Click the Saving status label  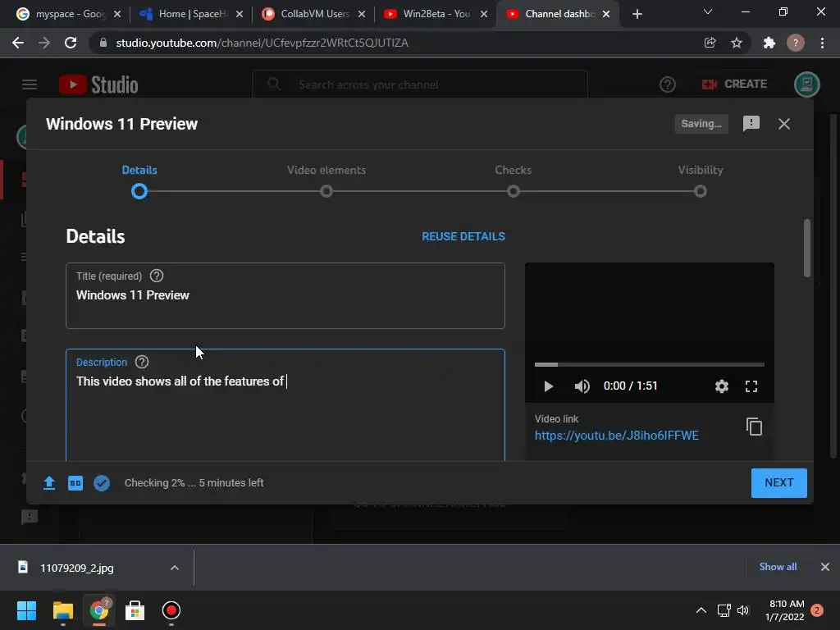click(x=701, y=124)
